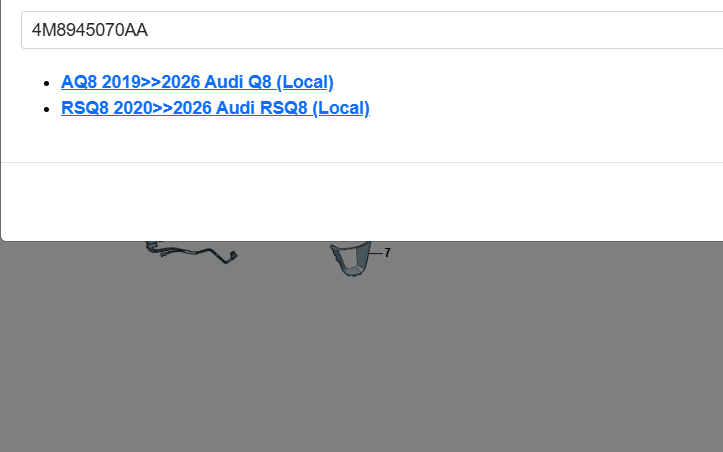Click the bullet before the AQ8 link
This screenshot has width=723, height=452.
(46, 83)
